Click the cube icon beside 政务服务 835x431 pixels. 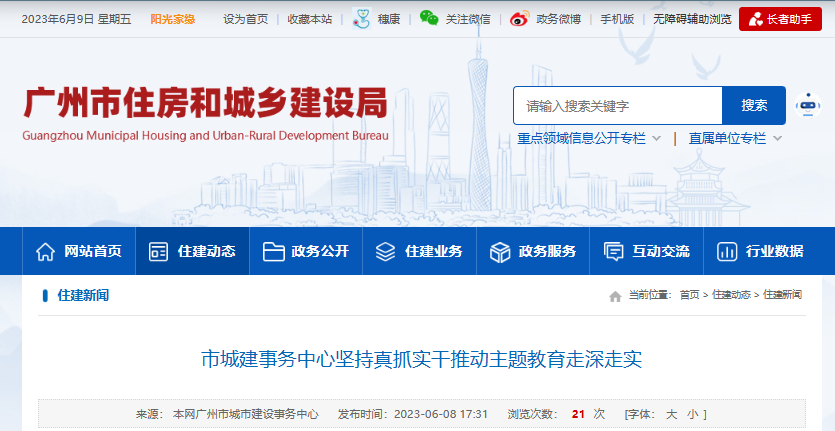[x=500, y=251]
